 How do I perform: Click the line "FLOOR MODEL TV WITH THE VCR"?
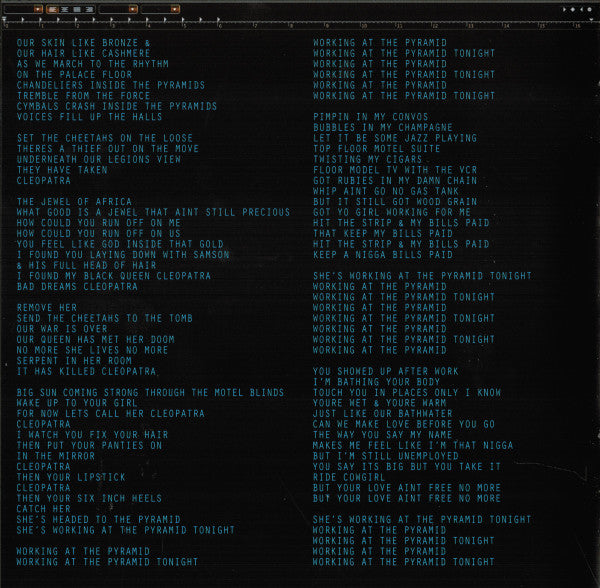[x=395, y=169]
